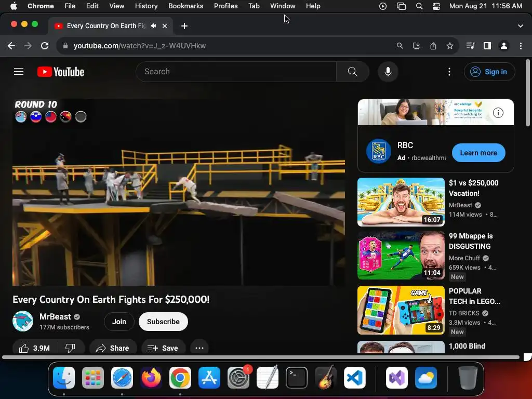This screenshot has height=399, width=532.
Task: View site info lock icon
Action: tap(65, 46)
